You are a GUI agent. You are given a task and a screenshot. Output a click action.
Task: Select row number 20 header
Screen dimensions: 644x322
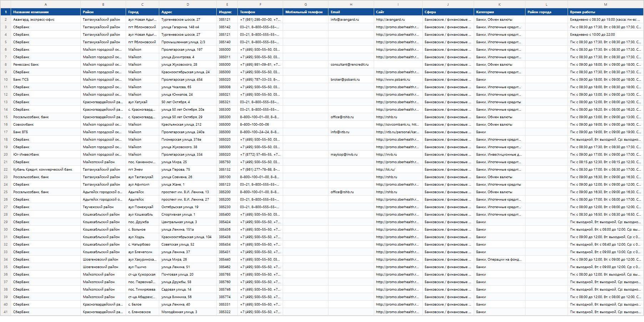pyautogui.click(x=6, y=155)
